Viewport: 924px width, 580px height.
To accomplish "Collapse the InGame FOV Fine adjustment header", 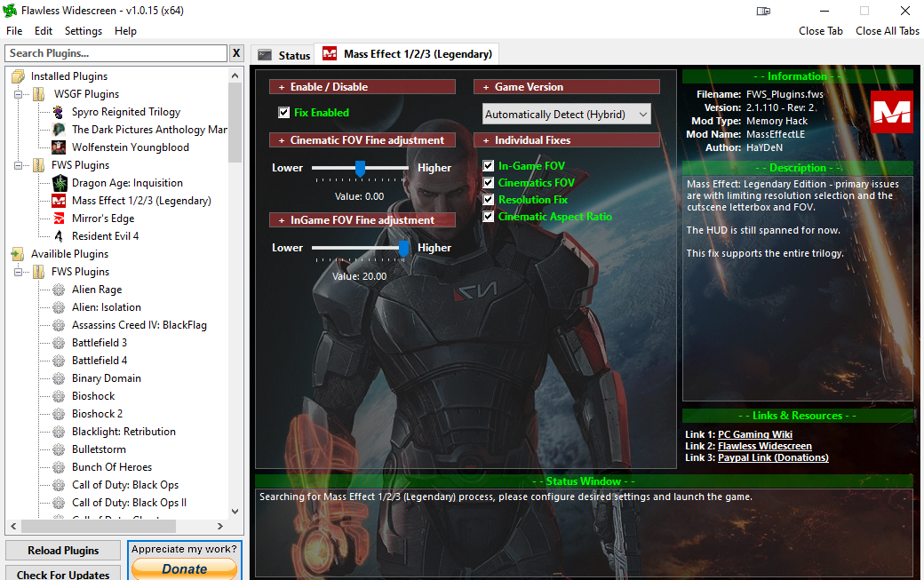I will (362, 220).
